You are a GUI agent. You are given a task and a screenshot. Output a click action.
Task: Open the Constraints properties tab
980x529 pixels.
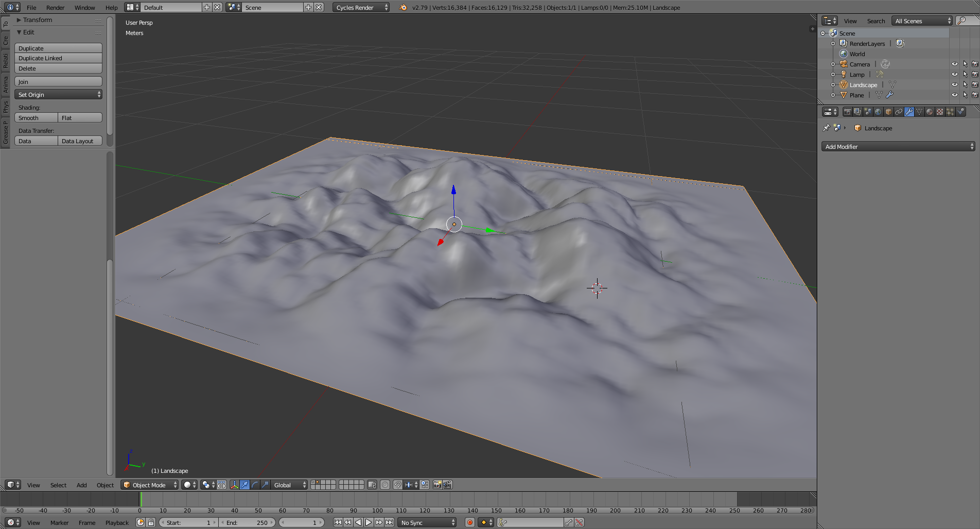[x=899, y=112]
